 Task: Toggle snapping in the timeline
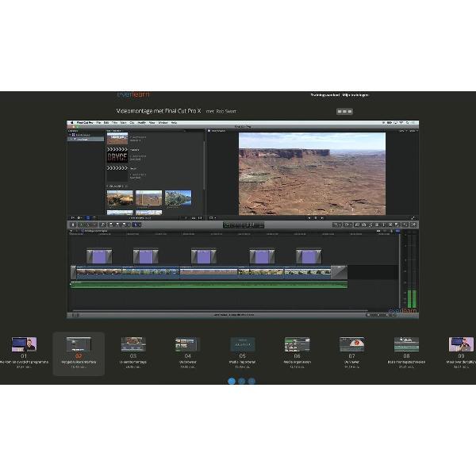pyautogui.click(x=397, y=231)
